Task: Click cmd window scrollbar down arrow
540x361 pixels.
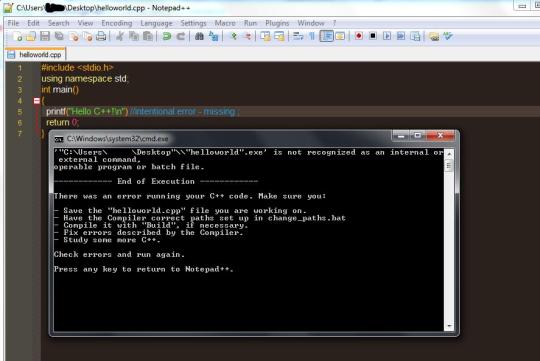Action: click(x=449, y=326)
